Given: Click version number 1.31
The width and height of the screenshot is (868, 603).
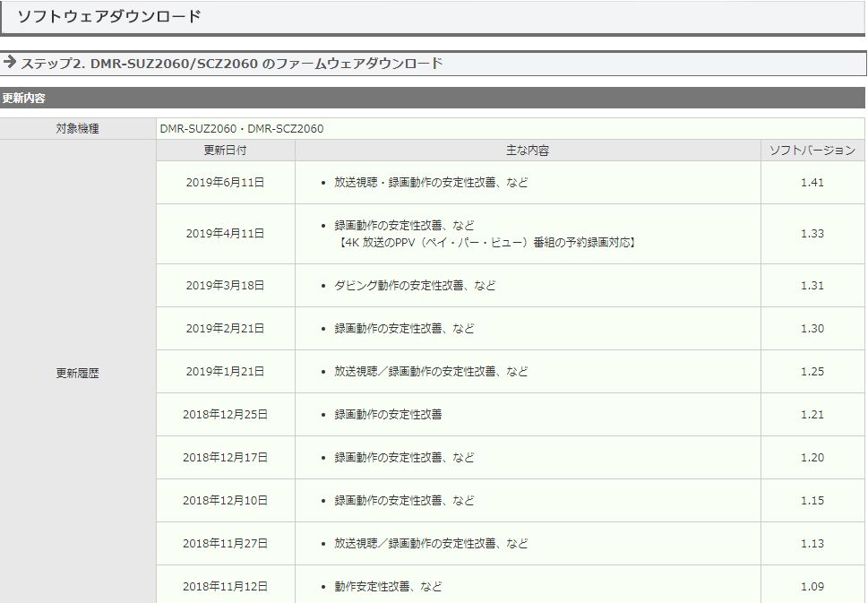Looking at the screenshot, I should 812,285.
